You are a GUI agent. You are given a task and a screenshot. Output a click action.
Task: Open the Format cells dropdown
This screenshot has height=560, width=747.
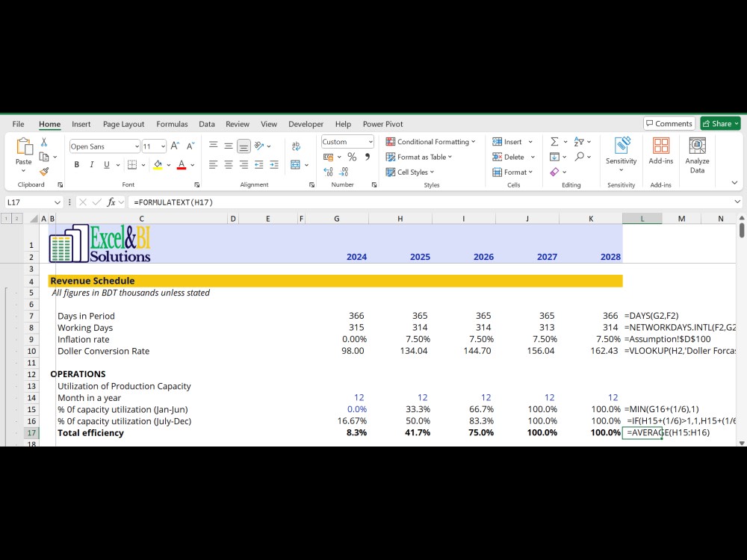click(530, 172)
